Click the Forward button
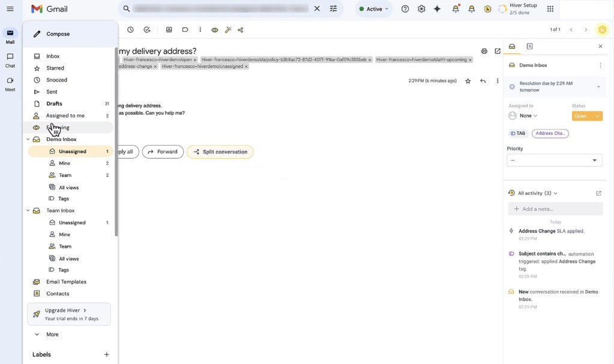614x364 pixels. 163,152
